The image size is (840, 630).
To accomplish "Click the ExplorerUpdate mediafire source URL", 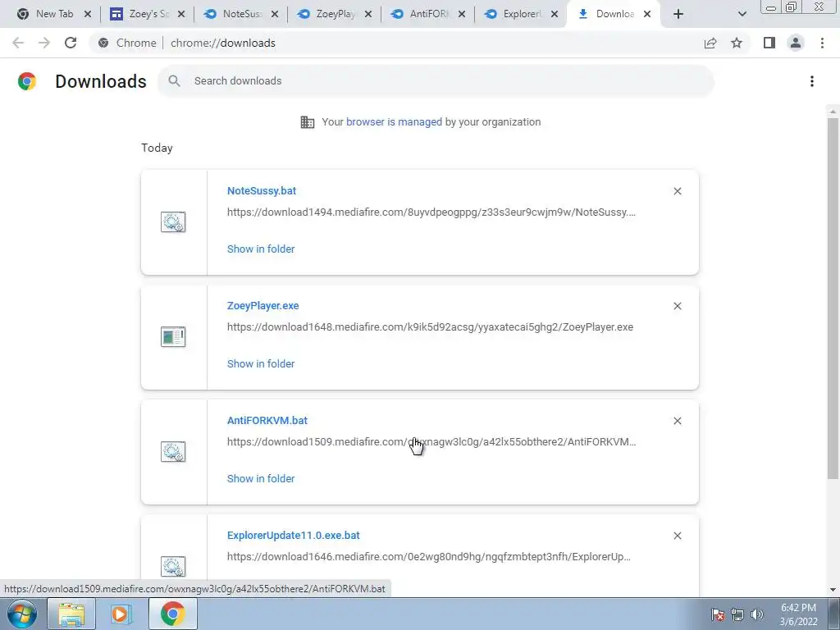I will 428,557.
